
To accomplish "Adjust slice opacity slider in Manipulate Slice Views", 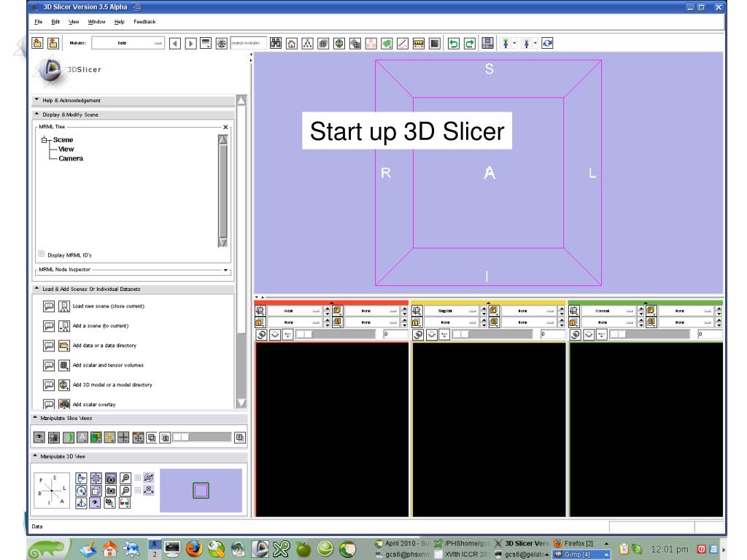I will pyautogui.click(x=201, y=437).
